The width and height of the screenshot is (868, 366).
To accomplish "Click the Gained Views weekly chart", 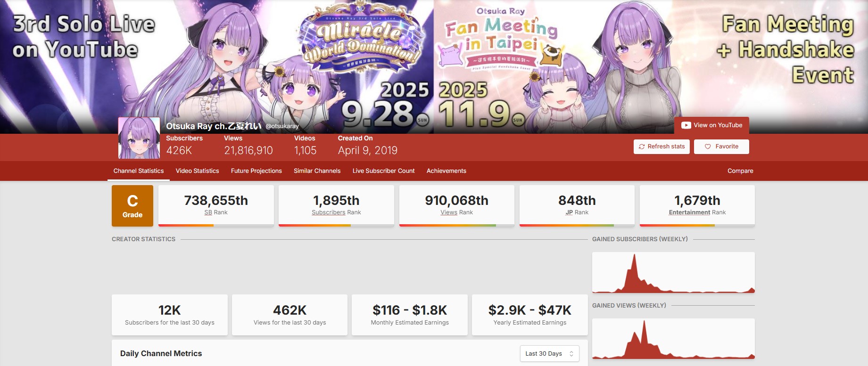I will (x=673, y=339).
